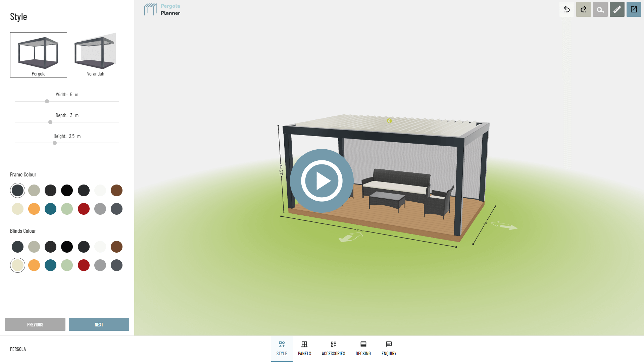The width and height of the screenshot is (644, 362).
Task: Choose brown frame colour swatch
Action: (x=116, y=191)
